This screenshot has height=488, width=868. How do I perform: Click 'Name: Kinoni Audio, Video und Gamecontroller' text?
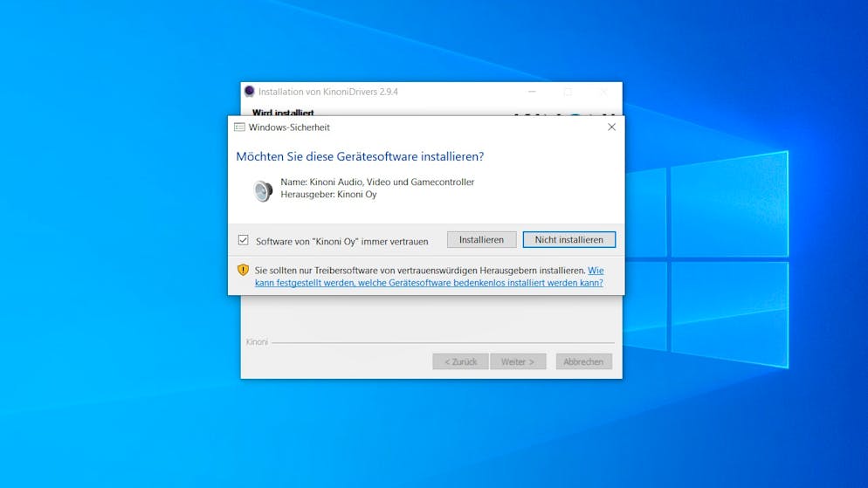point(377,182)
